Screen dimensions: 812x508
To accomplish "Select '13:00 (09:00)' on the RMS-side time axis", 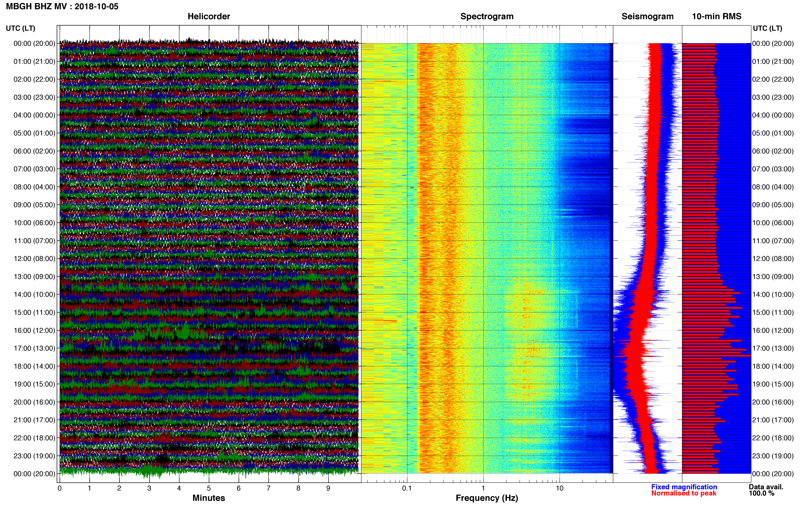I will click(x=773, y=277).
